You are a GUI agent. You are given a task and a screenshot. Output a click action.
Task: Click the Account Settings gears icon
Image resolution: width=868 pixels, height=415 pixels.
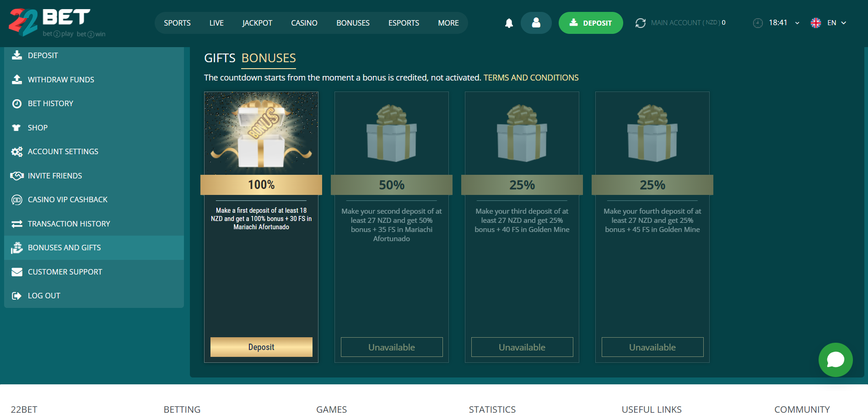17,151
